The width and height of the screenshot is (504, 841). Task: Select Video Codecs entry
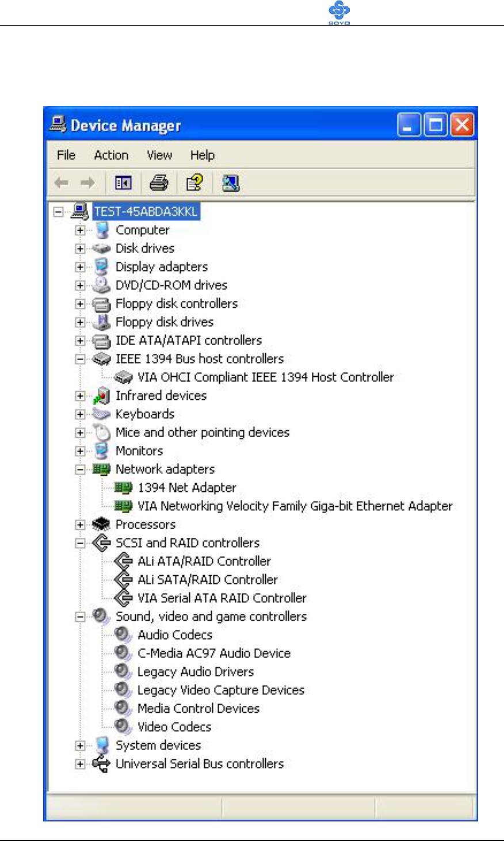point(174,727)
